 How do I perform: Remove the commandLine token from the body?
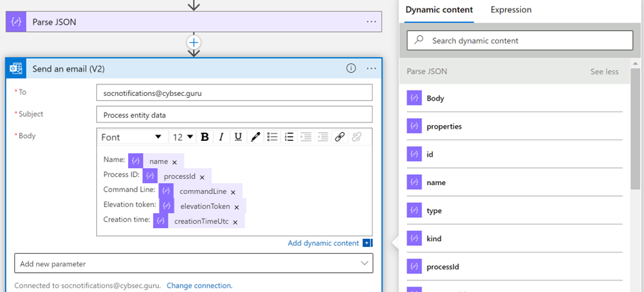(233, 192)
